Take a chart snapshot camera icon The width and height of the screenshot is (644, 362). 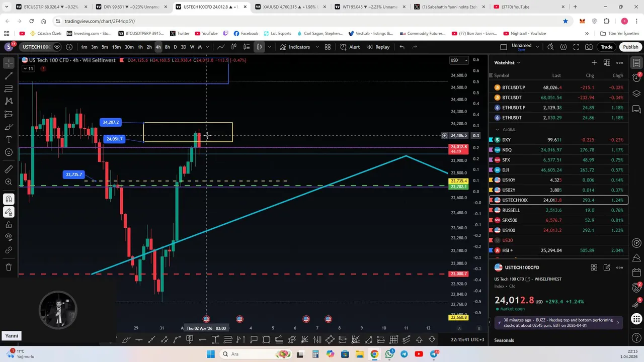tap(589, 47)
